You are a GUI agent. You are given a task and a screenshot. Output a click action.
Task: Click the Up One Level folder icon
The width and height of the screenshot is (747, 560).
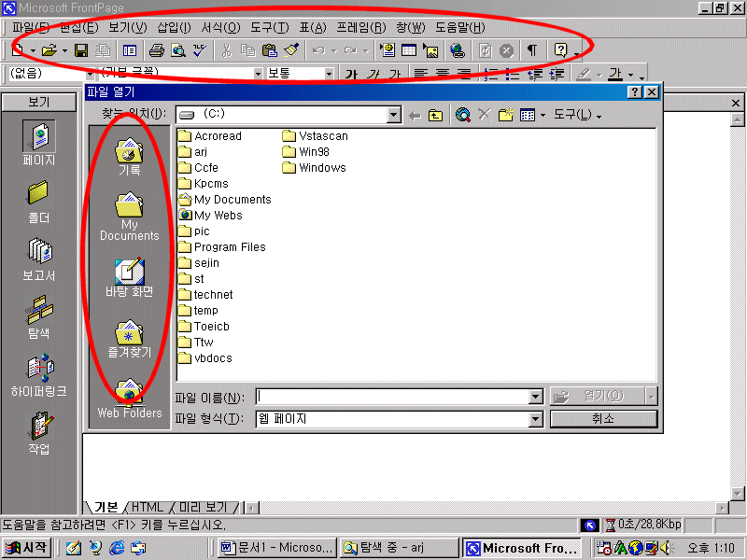(x=435, y=115)
